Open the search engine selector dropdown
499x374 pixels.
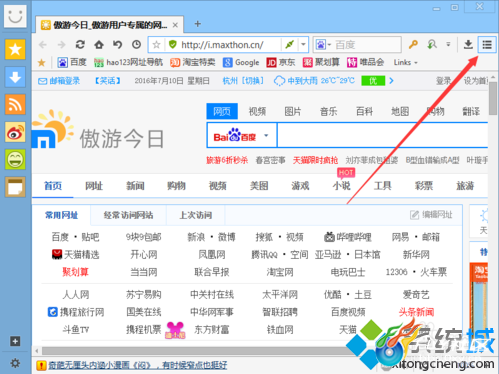point(323,44)
